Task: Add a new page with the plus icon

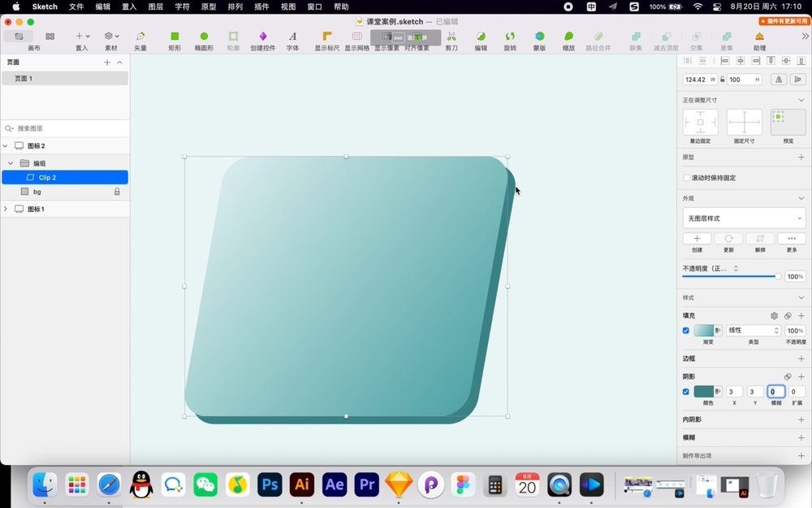Action: [107, 63]
